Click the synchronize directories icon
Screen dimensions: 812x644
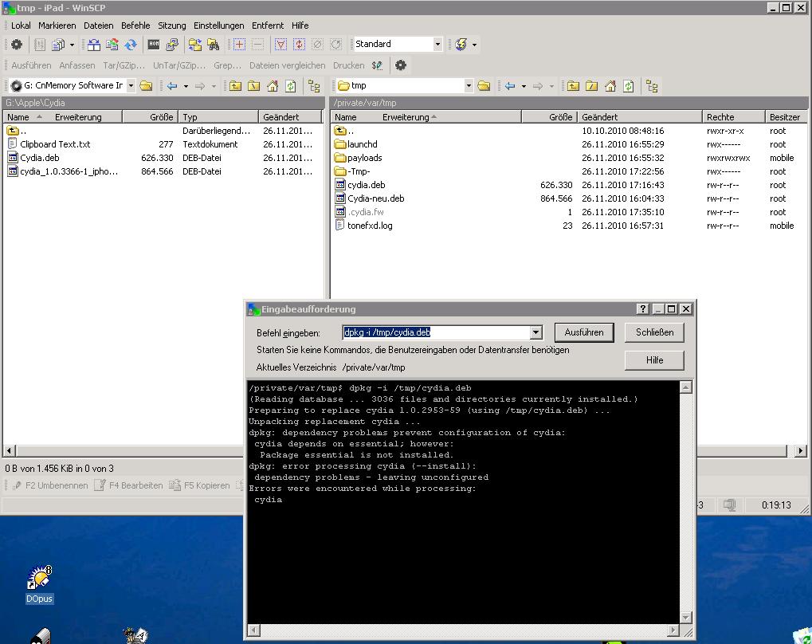coord(131,45)
